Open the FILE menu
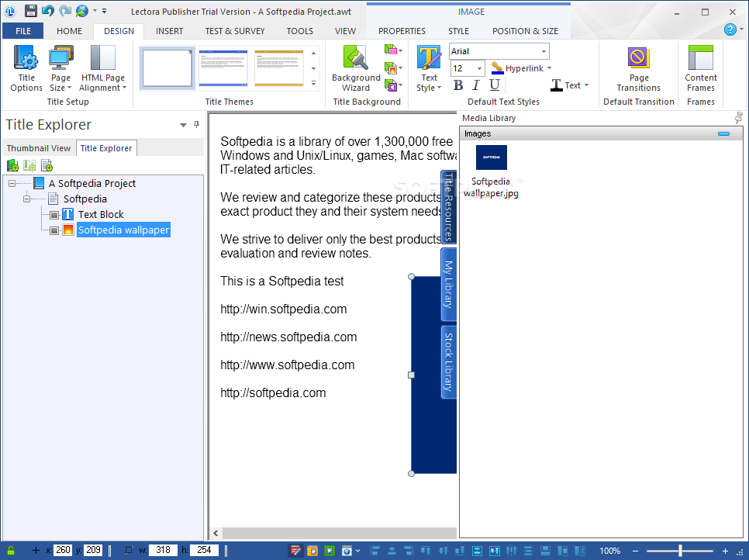This screenshot has width=749, height=560. coord(23,31)
